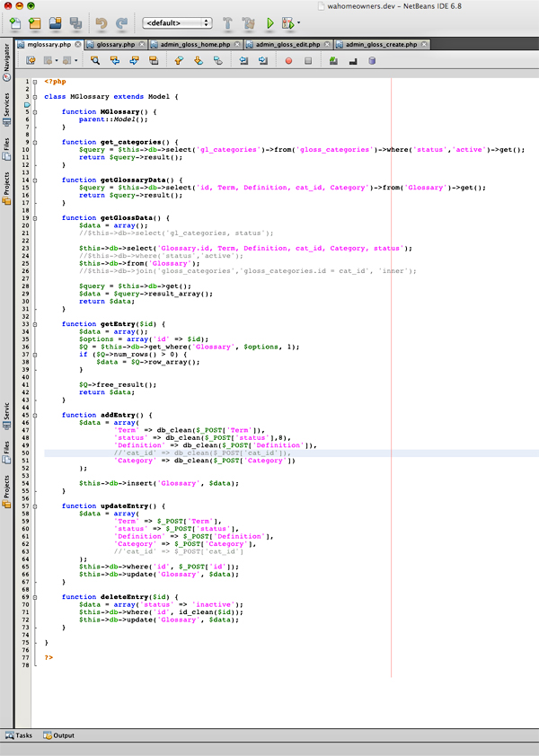The width and height of the screenshot is (539, 756).
Task: Open the Navigator side panel
Action: pyautogui.click(x=7, y=62)
